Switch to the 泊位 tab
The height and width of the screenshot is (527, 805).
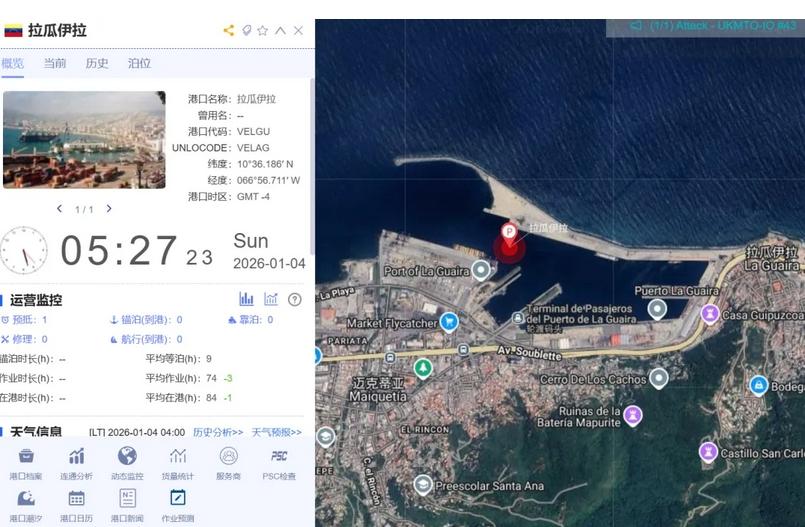[x=139, y=63]
